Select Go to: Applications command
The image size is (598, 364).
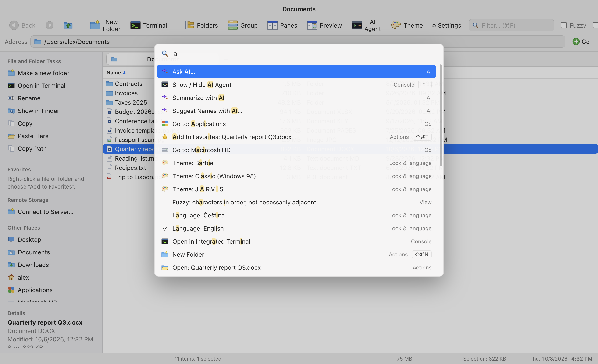pos(296,124)
